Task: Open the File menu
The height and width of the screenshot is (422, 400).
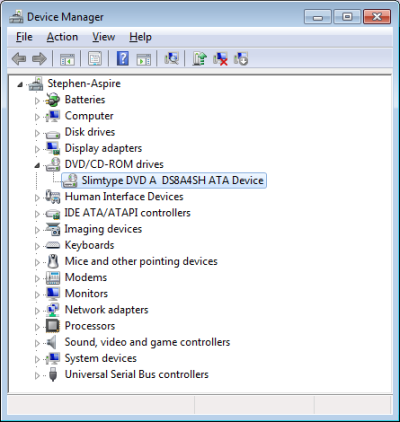Action: pyautogui.click(x=24, y=37)
